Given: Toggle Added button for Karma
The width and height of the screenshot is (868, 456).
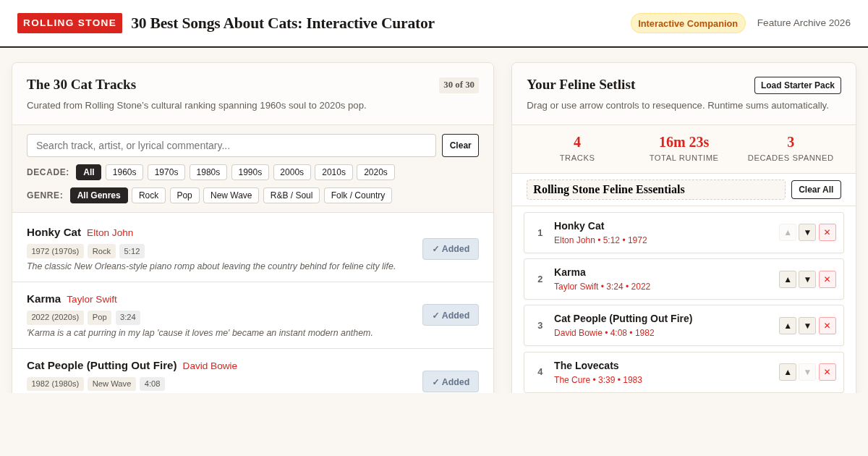Looking at the screenshot, I should point(451,315).
